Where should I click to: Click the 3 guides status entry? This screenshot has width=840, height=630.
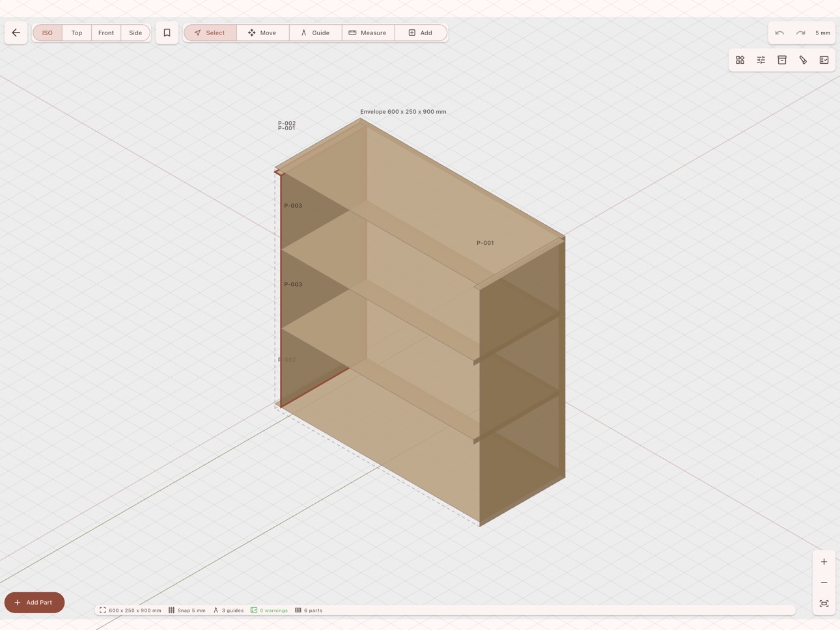[x=229, y=610]
